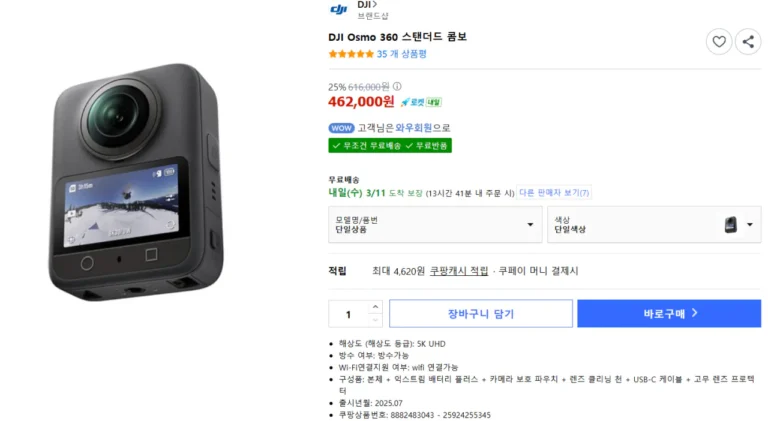Screen dimensions: 768x421
Task: Click the price info circle icon
Action: (x=397, y=86)
